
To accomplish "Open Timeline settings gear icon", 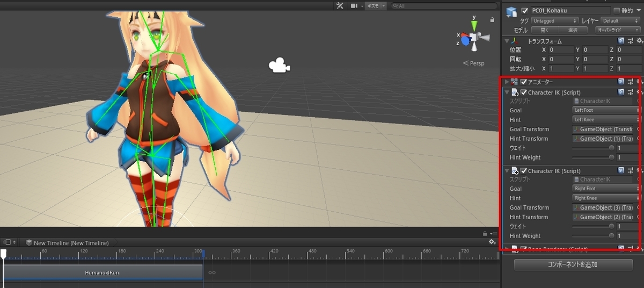I will (492, 243).
